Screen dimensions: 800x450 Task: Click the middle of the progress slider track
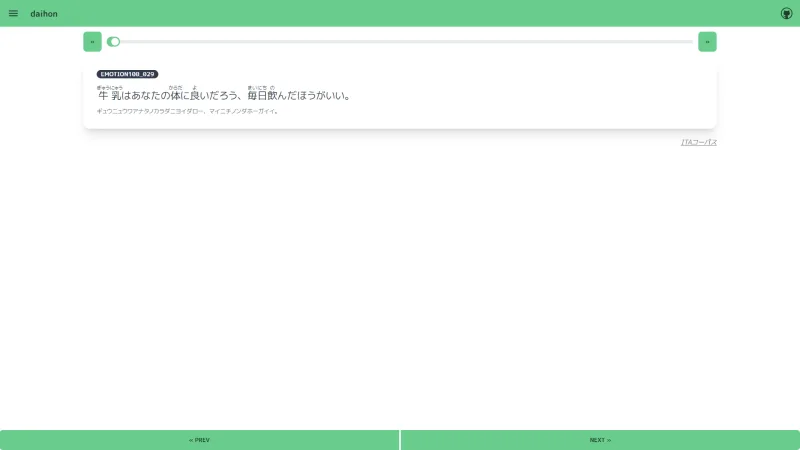pos(400,42)
